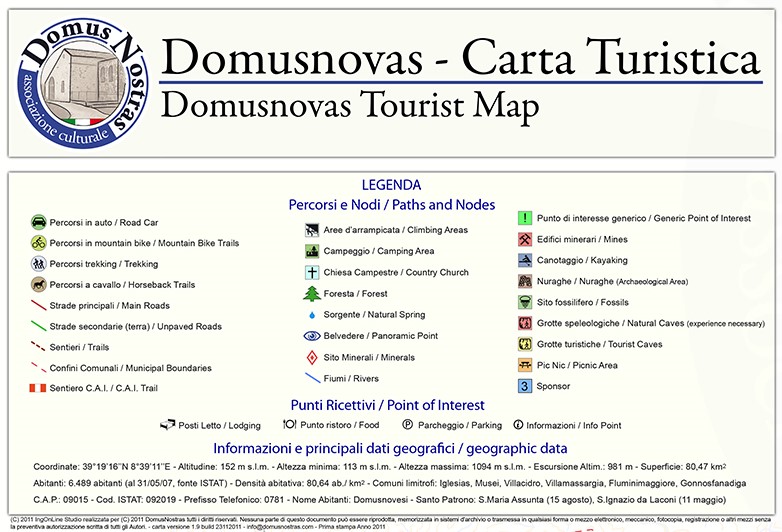
Task: Click the Main Roads red line symbol
Action: click(38, 305)
